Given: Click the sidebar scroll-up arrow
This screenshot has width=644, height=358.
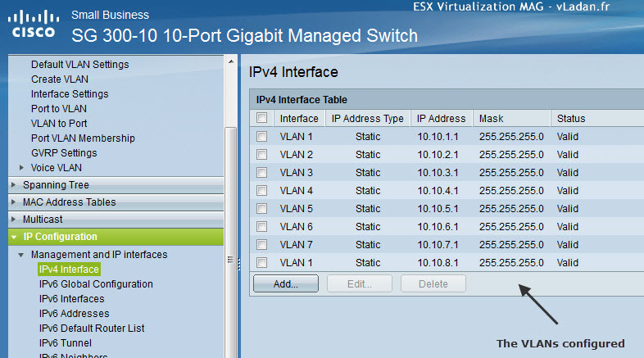Looking at the screenshot, I should pyautogui.click(x=231, y=61).
